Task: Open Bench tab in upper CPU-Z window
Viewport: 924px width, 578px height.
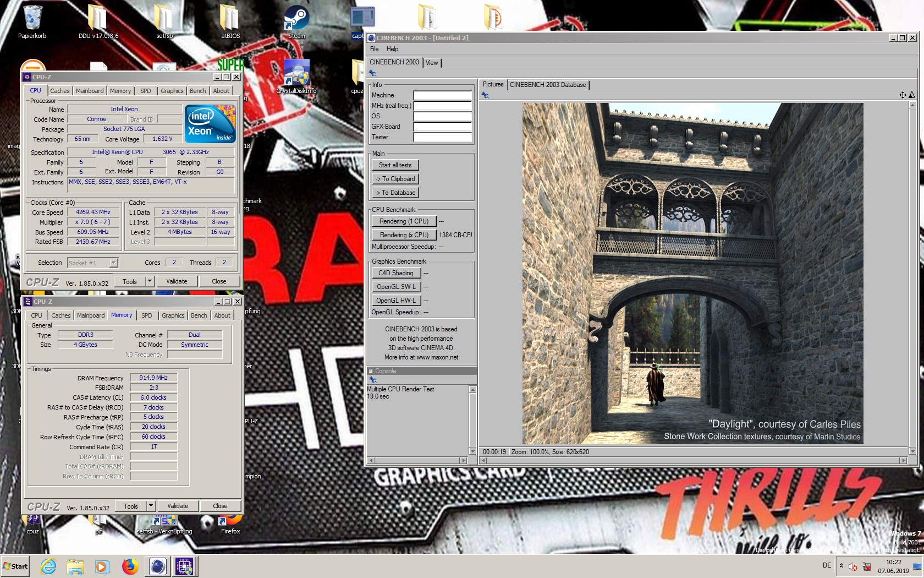Action: (x=198, y=91)
